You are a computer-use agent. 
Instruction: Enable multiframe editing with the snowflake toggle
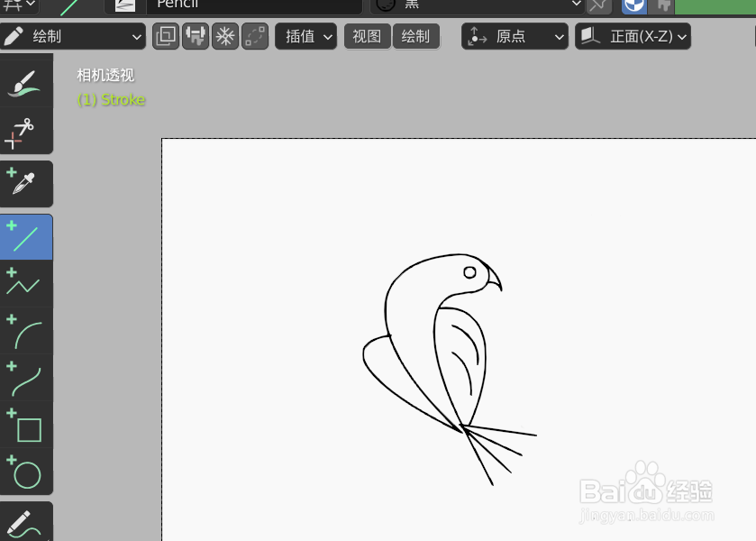tap(225, 37)
